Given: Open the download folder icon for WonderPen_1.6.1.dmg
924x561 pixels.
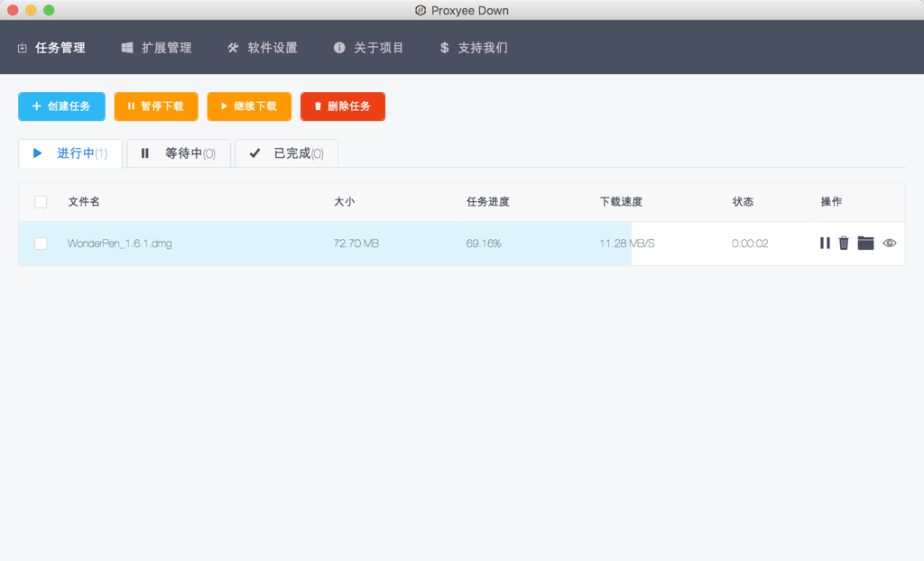Looking at the screenshot, I should tap(865, 243).
